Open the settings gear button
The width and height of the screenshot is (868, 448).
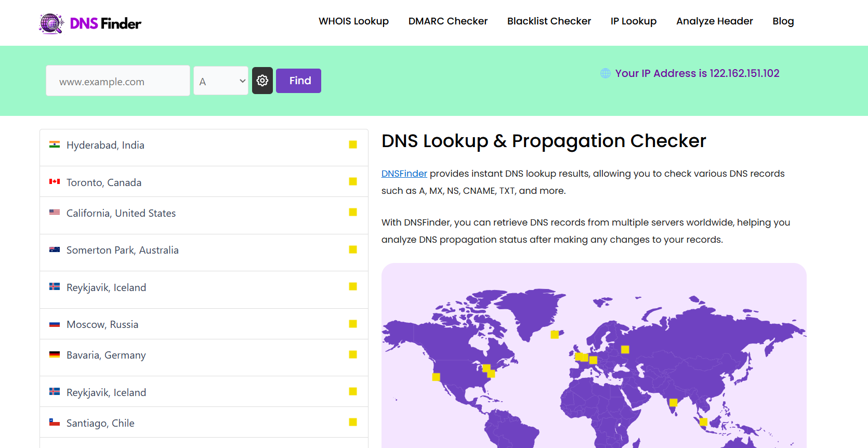click(262, 81)
